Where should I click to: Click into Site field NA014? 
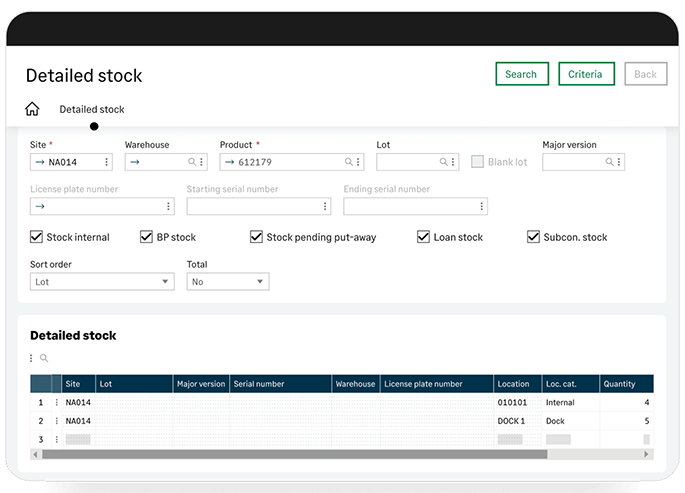click(x=71, y=162)
